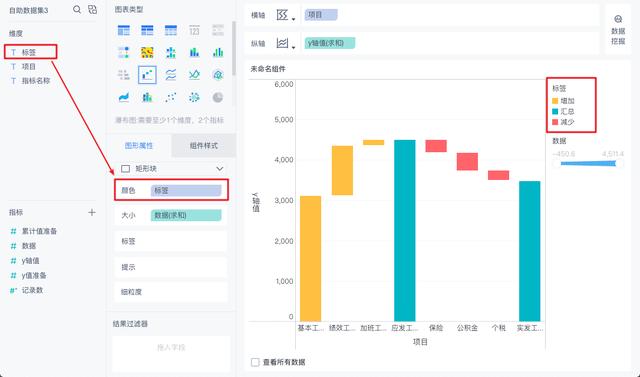Select the scatter plot chart icon
The image size is (640, 377).
point(171,97)
